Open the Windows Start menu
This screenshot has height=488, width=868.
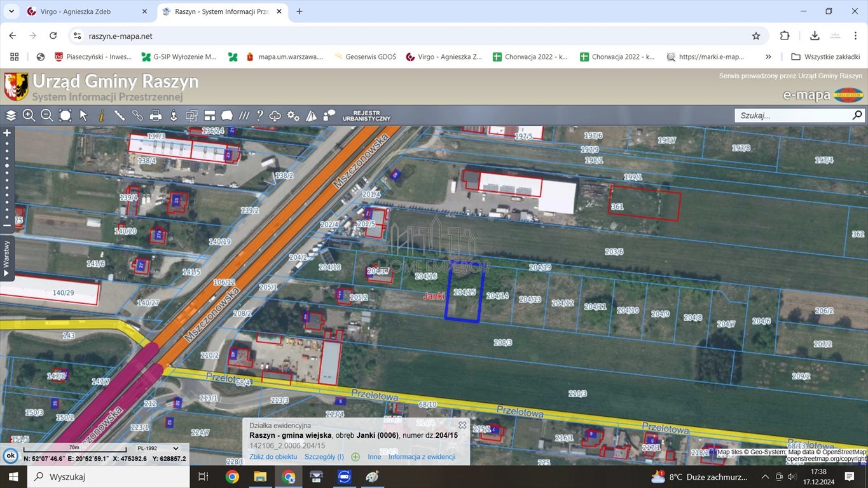tap(13, 477)
